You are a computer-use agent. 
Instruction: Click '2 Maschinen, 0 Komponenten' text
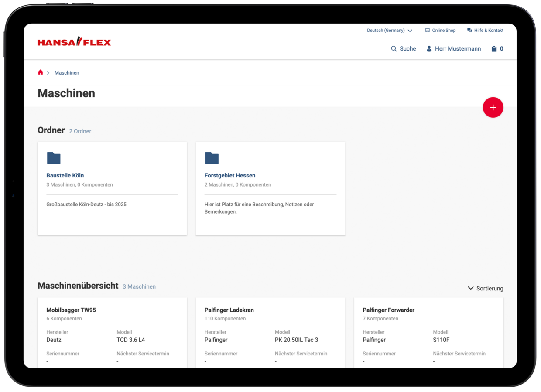(x=238, y=185)
